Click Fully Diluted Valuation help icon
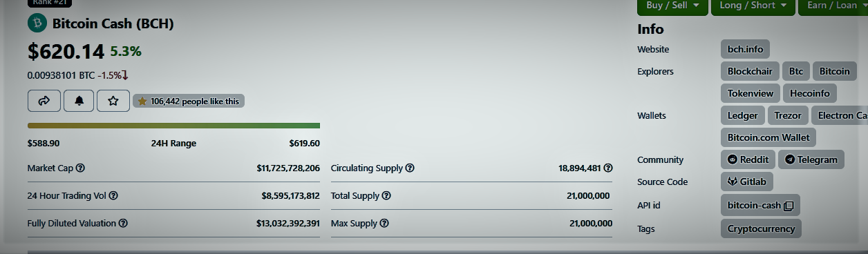Image resolution: width=868 pixels, height=254 pixels. (x=122, y=223)
